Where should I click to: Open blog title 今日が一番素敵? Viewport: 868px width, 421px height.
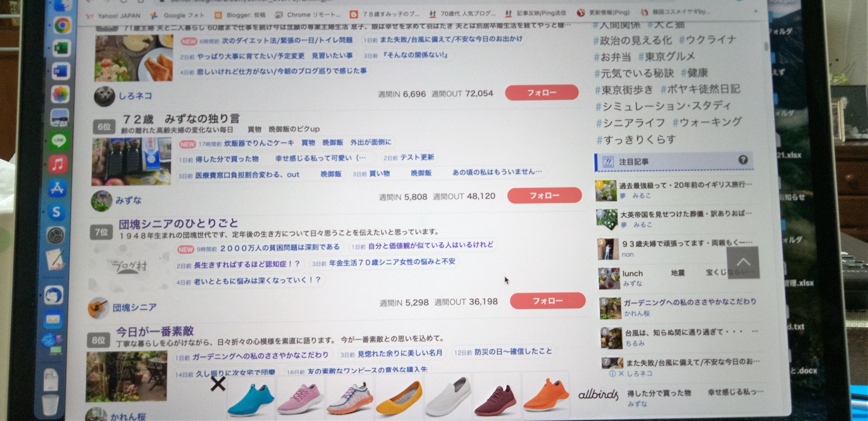coord(155,331)
